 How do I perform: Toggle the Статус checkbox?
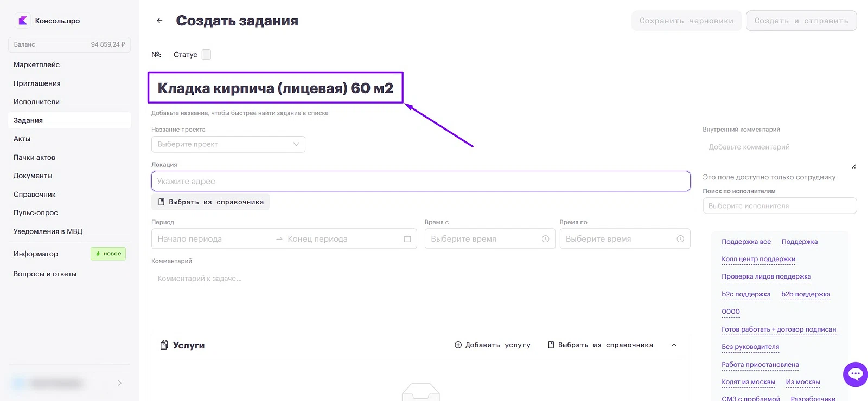tap(206, 55)
